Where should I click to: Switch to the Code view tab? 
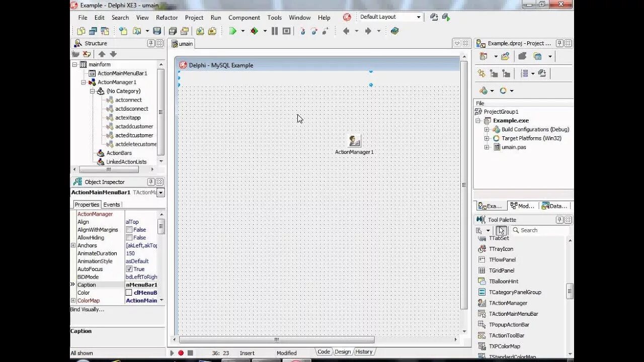[x=324, y=352]
